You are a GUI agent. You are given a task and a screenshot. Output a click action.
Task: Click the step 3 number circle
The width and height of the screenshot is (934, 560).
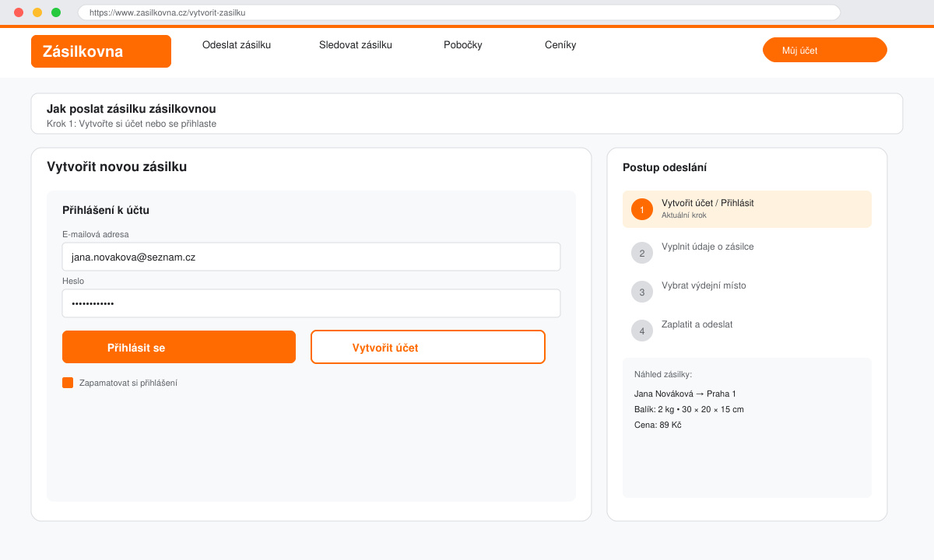tap(642, 292)
